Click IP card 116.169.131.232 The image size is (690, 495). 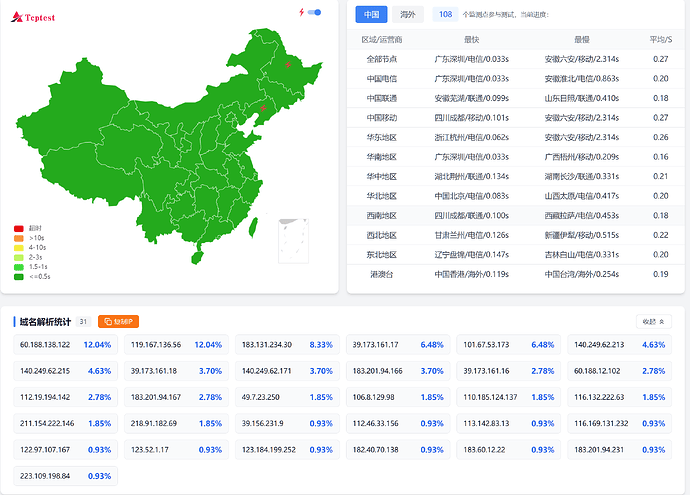[620, 423]
